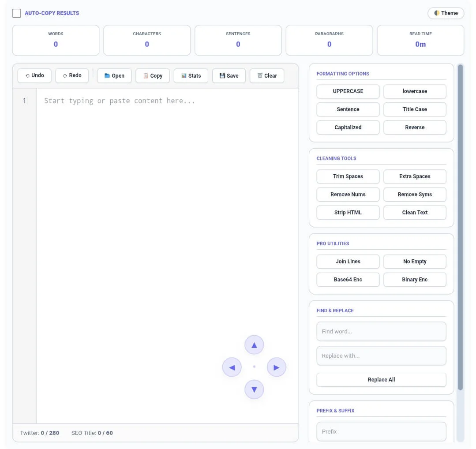The width and height of the screenshot is (476, 449).
Task: Click the Undo icon in the toolbar
Action: pyautogui.click(x=28, y=75)
